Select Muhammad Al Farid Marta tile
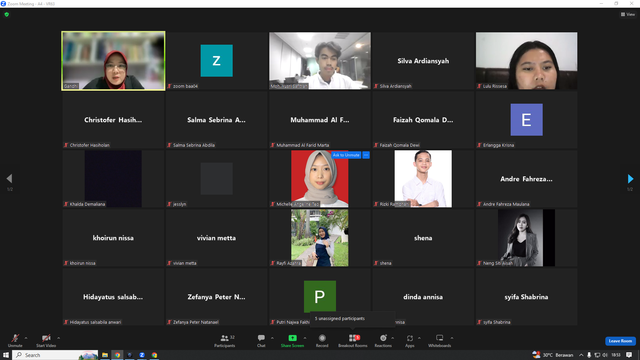Image resolution: width=640 pixels, height=360 pixels. coord(320,120)
